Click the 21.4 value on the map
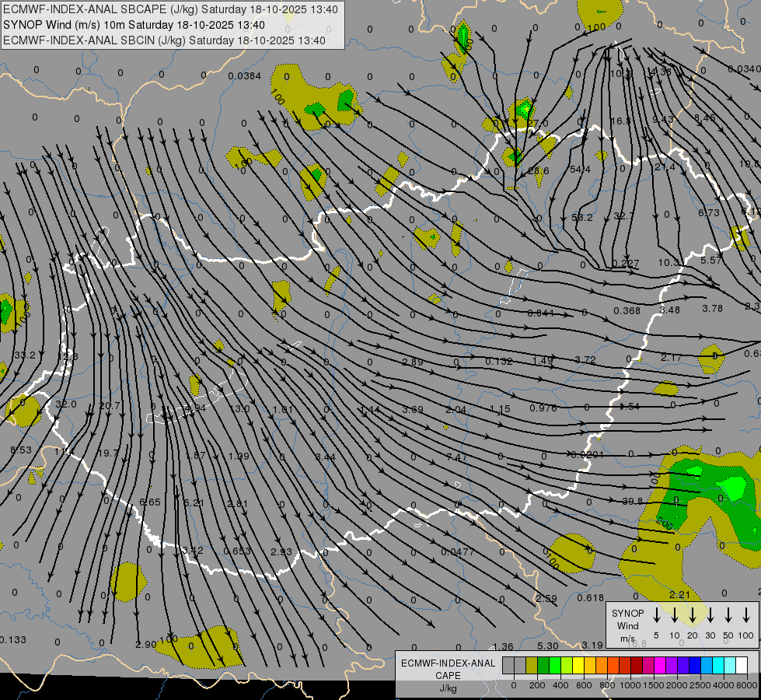The width and height of the screenshot is (761, 700). [x=665, y=167]
